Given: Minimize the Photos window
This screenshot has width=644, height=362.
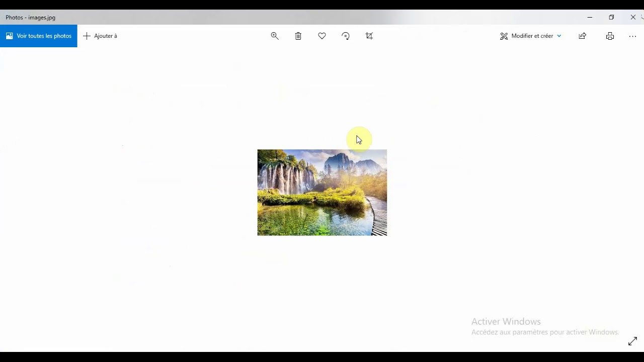Looking at the screenshot, I should 590,17.
